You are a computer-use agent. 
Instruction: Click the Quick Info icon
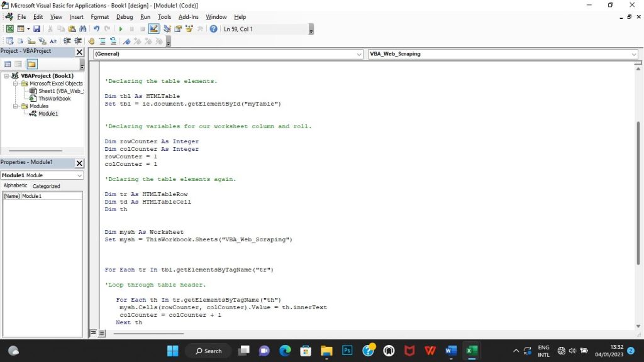(31, 41)
